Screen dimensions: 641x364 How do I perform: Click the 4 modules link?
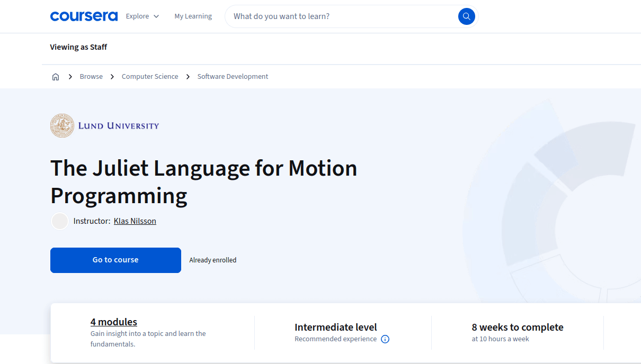(113, 322)
